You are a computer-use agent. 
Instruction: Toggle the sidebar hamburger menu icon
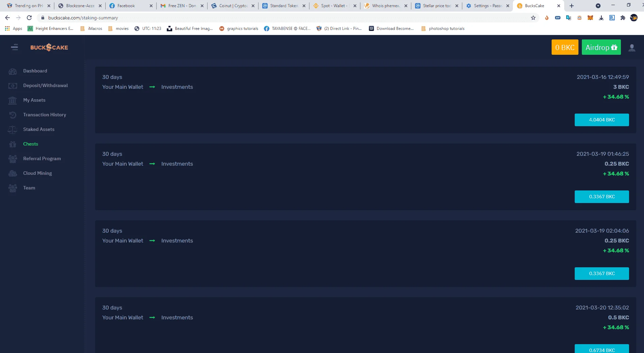pos(15,47)
